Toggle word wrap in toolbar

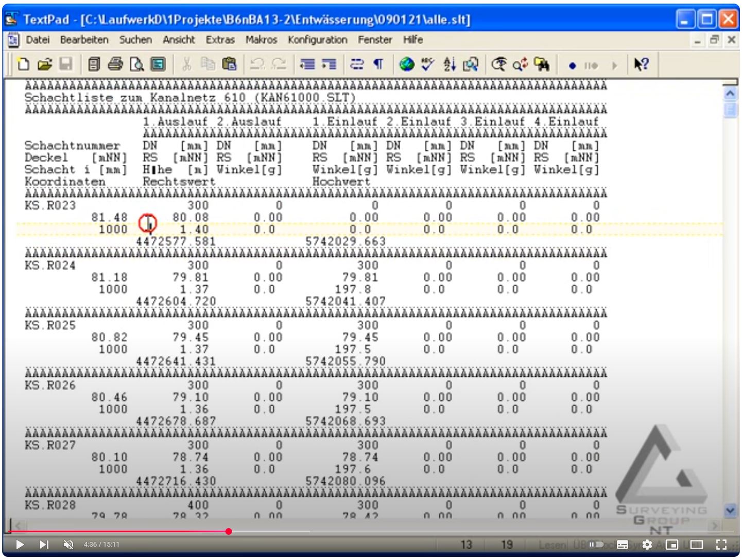coord(356,64)
